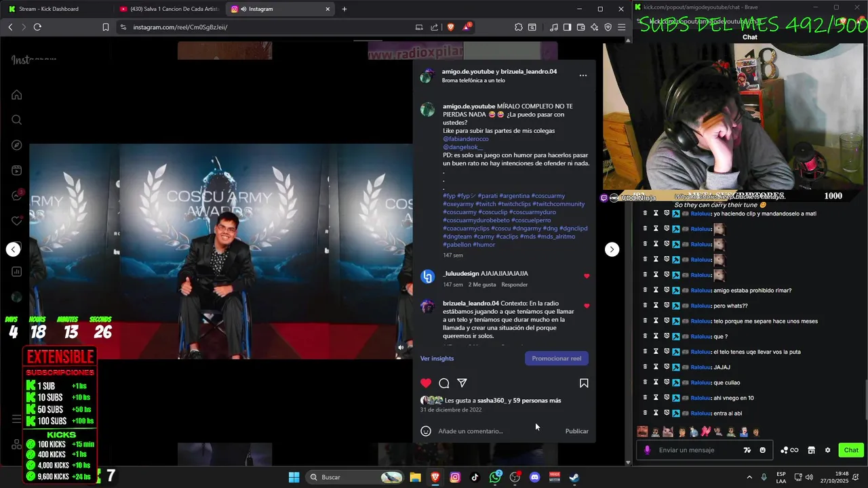The image size is (868, 488).
Task: Click the Brave Shields lion icon
Action: coord(451,27)
